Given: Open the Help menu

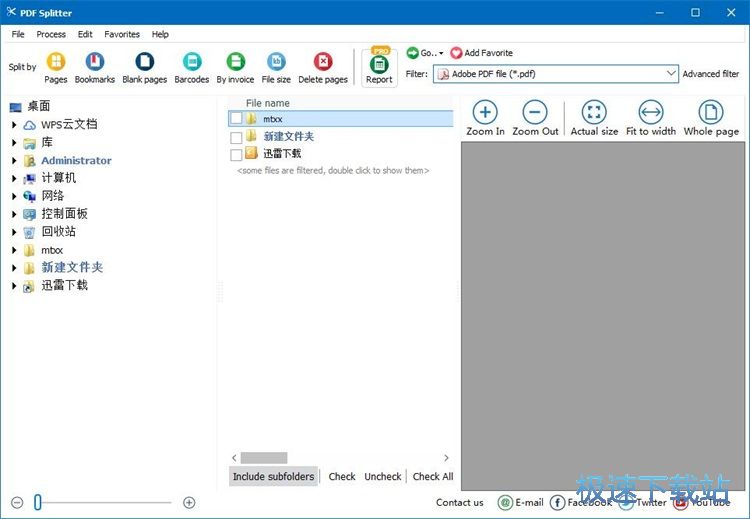Looking at the screenshot, I should [x=160, y=34].
